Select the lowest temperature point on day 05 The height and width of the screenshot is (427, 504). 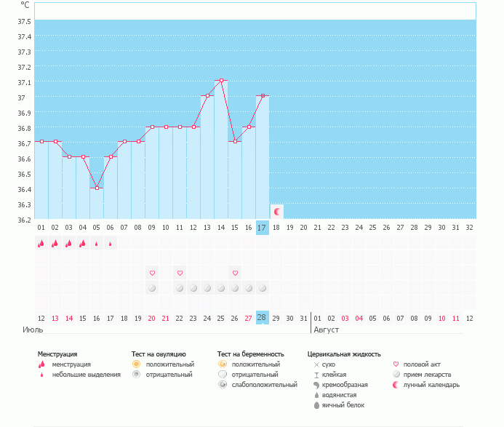coord(97,188)
